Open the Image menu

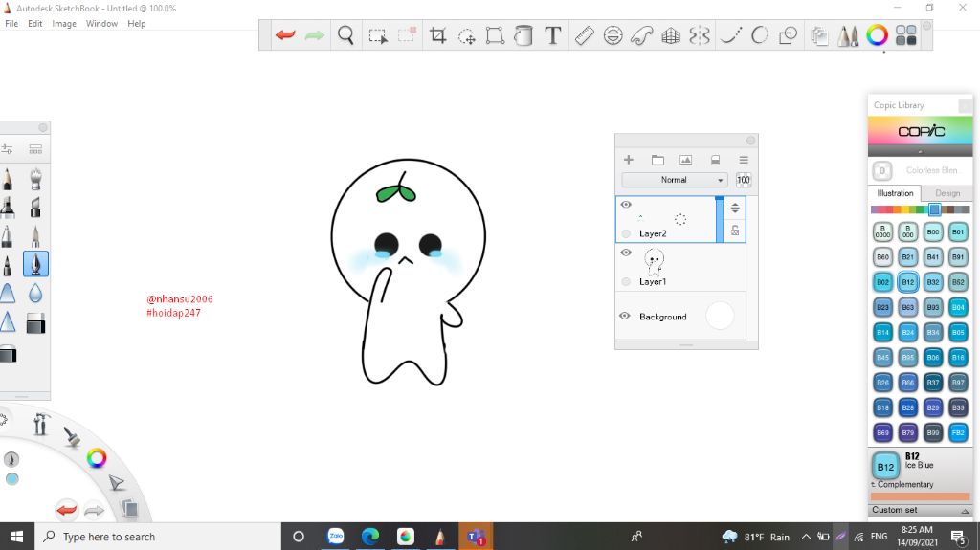[64, 24]
